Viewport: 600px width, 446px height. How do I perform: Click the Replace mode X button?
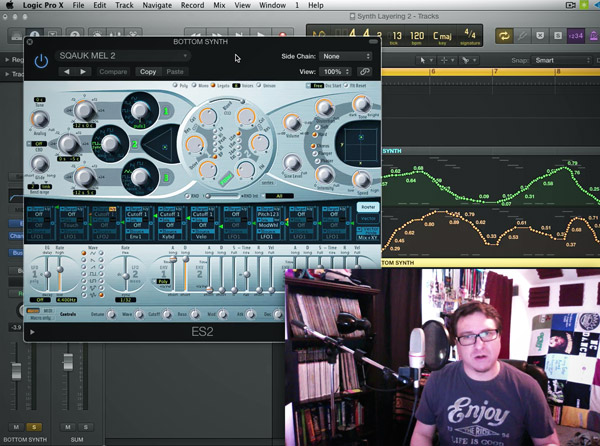pos(540,36)
